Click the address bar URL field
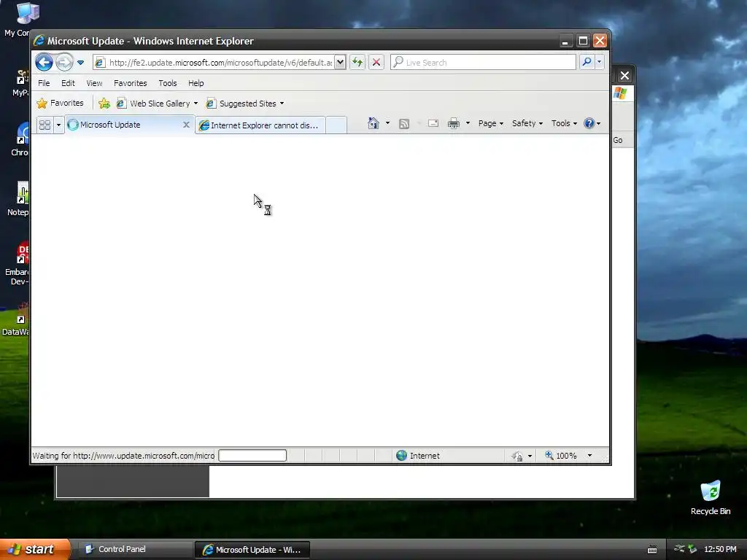 (x=220, y=63)
